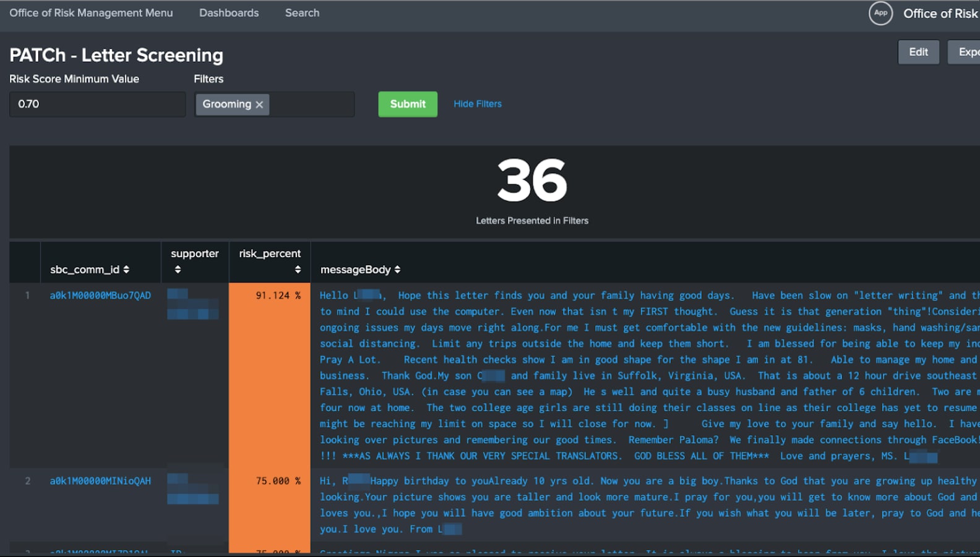Image resolution: width=980 pixels, height=557 pixels.
Task: Open the Office of Risk Management Menu
Action: pyautogui.click(x=91, y=13)
